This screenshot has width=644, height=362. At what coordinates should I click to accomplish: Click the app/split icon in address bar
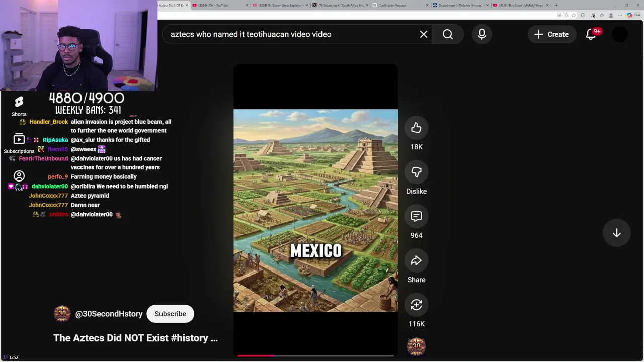coord(559,15)
